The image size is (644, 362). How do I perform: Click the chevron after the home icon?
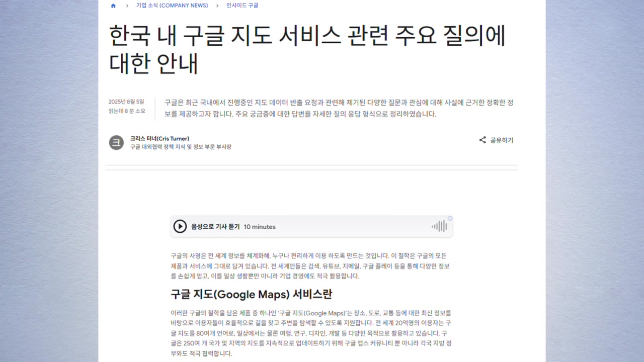pyautogui.click(x=127, y=6)
